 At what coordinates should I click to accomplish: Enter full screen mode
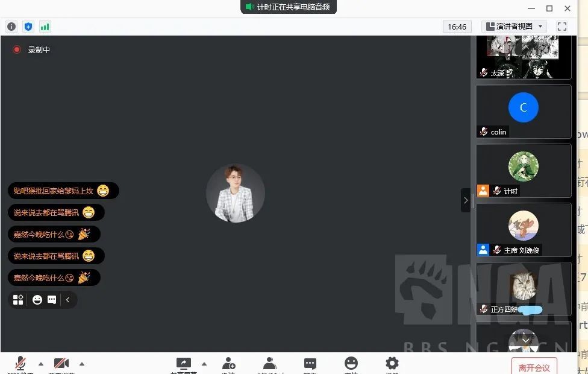[x=562, y=27]
